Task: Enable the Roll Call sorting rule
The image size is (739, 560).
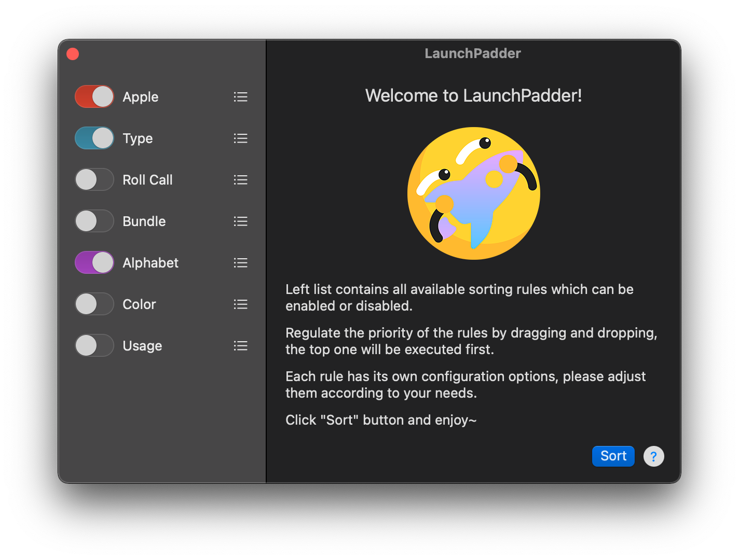Action: (x=94, y=179)
